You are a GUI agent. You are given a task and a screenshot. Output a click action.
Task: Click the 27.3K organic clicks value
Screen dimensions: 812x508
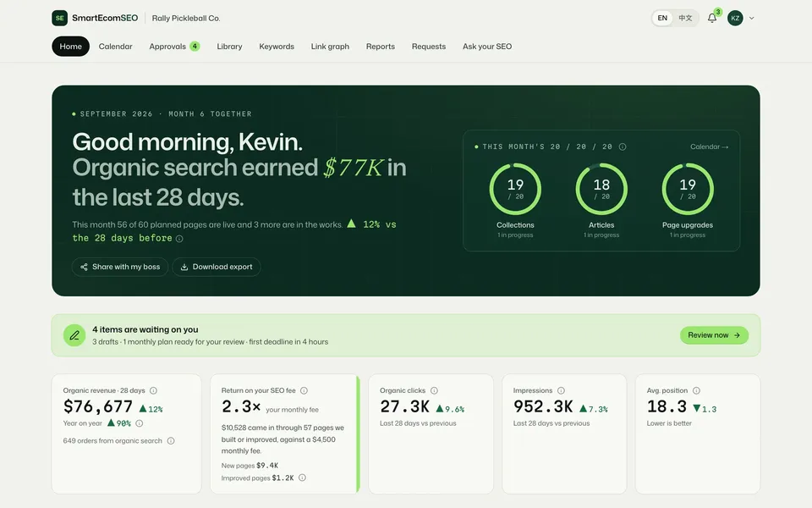click(404, 407)
